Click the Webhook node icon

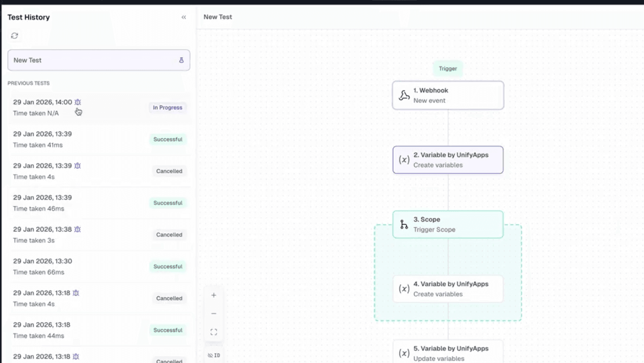pos(404,95)
